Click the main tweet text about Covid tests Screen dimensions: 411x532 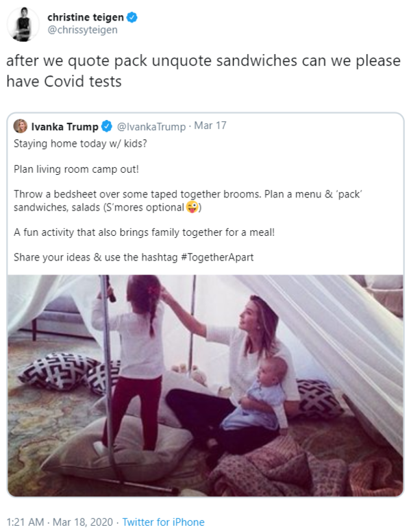coord(203,71)
